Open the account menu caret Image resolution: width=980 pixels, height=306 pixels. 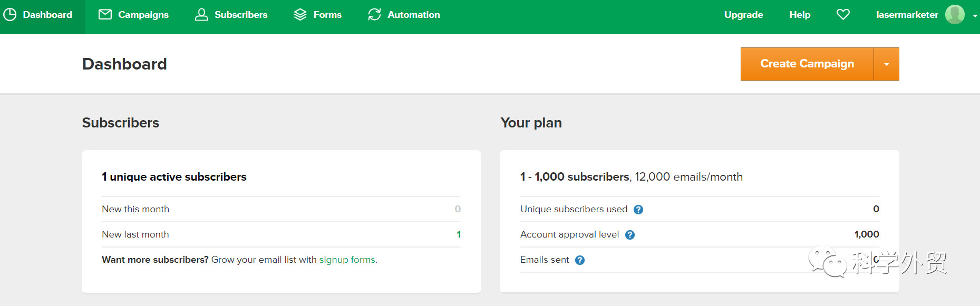[x=975, y=16]
